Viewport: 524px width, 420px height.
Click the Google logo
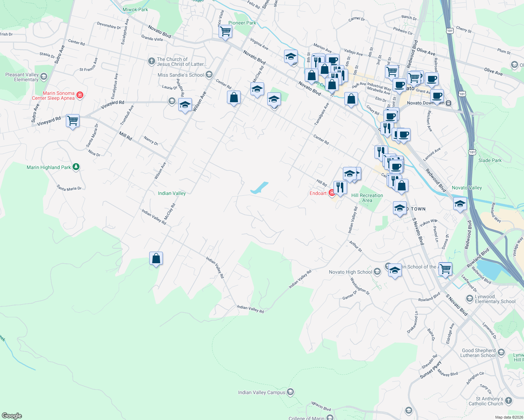[11, 415]
